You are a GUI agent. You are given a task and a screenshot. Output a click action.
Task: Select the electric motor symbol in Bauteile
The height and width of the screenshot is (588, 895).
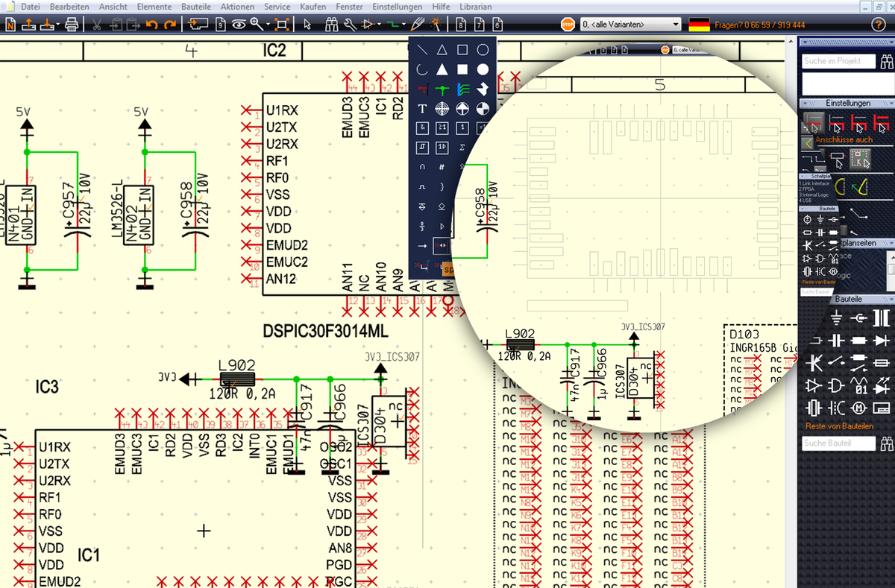tap(859, 408)
